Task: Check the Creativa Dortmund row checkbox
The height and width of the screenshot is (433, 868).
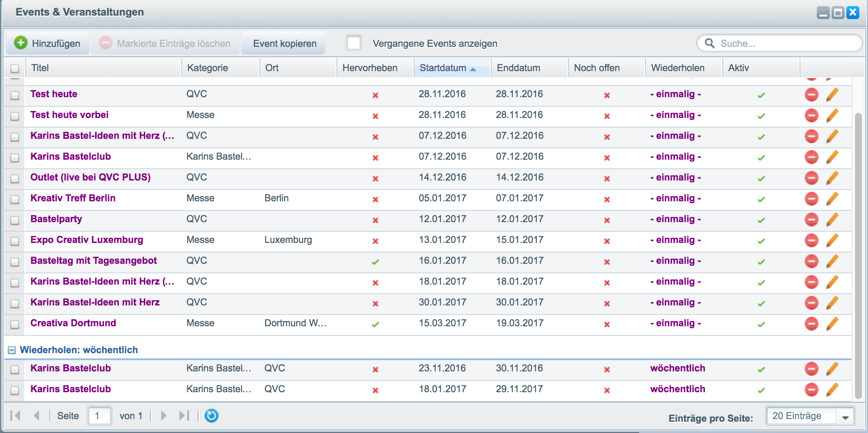Action: (x=15, y=325)
